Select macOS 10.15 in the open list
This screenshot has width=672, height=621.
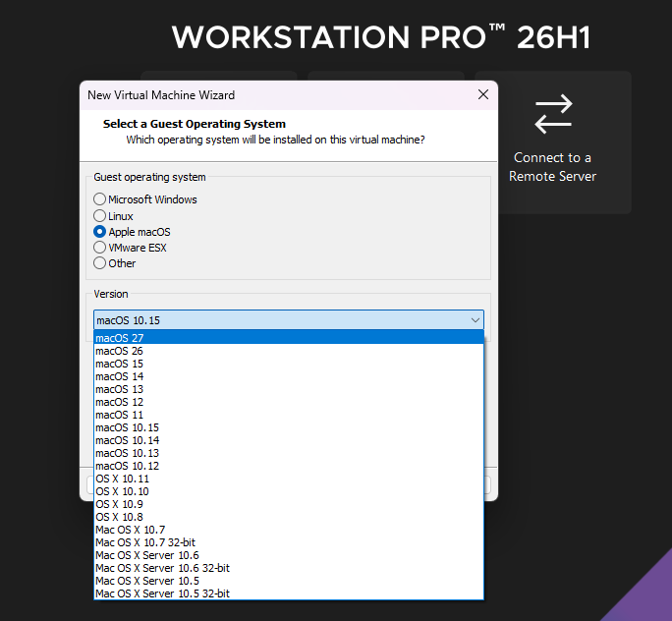click(289, 427)
